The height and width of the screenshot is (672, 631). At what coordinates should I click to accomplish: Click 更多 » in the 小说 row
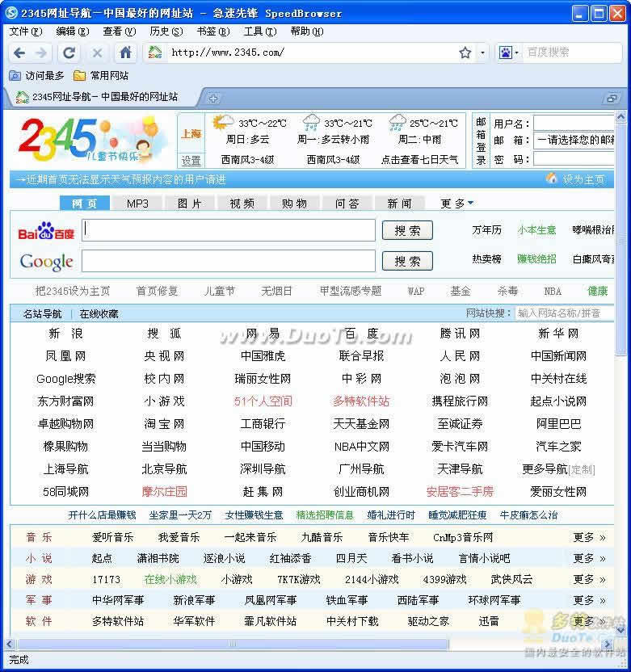pyautogui.click(x=590, y=558)
